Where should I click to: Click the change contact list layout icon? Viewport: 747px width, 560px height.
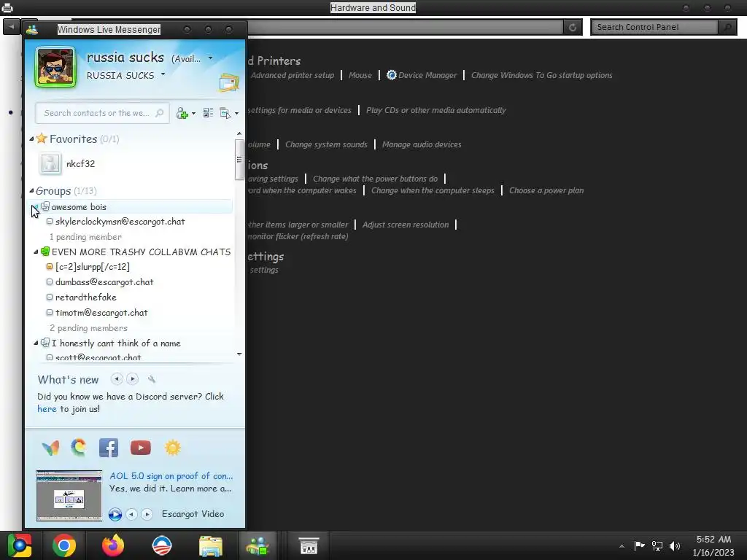point(208,113)
